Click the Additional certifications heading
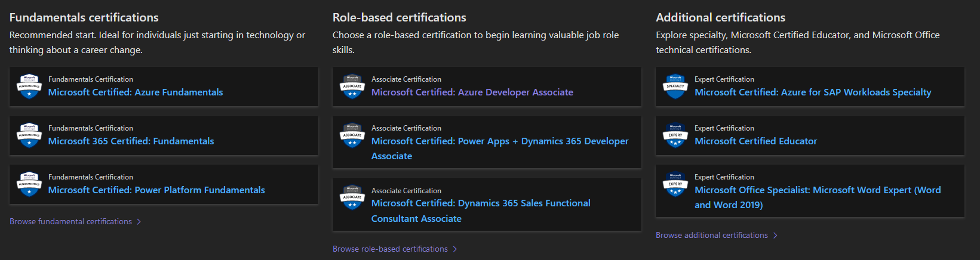 tap(721, 17)
